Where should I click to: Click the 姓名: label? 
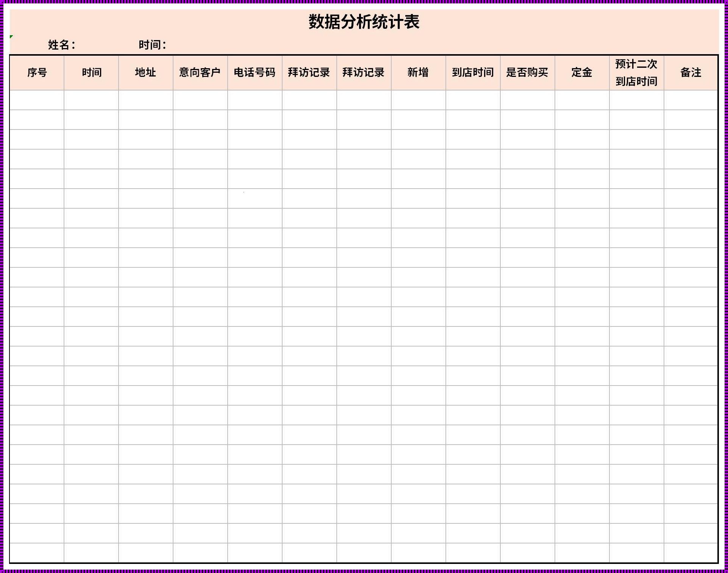pyautogui.click(x=62, y=45)
